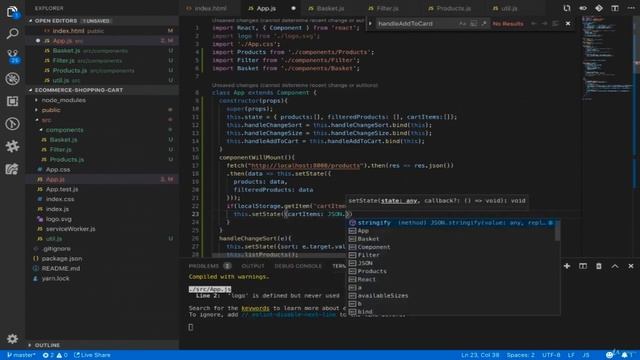Click the master branch in status bar
640x360 pixels.
pos(21,355)
